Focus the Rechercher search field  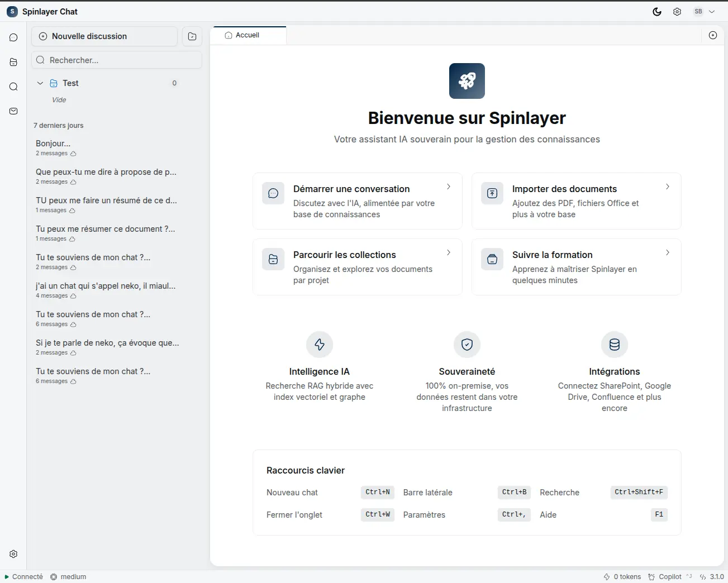click(x=117, y=60)
